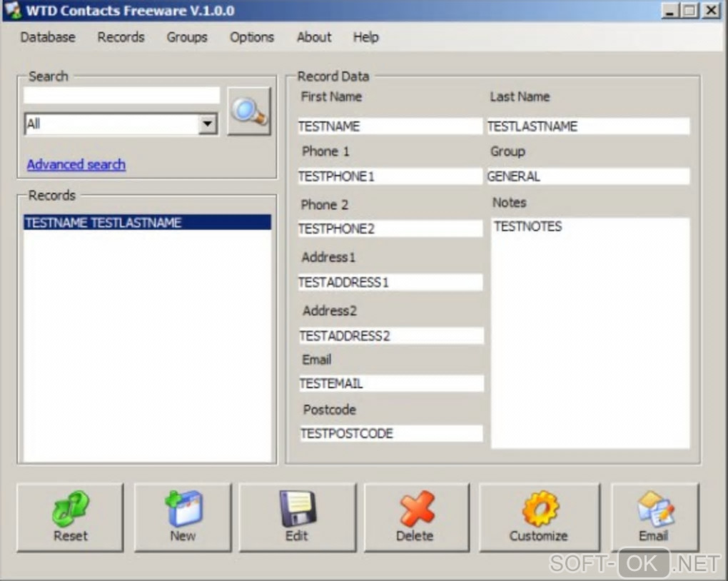Open the Options menu

[252, 37]
